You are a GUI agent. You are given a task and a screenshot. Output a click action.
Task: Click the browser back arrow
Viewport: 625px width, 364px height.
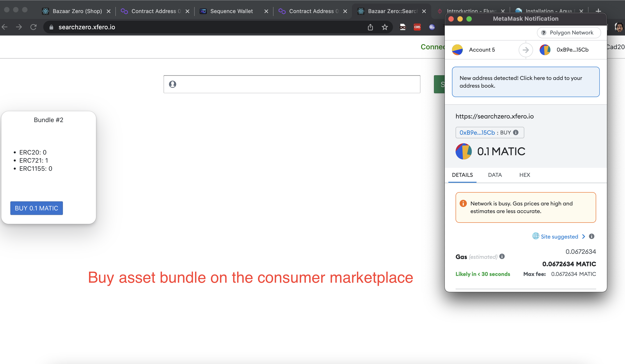(x=5, y=27)
